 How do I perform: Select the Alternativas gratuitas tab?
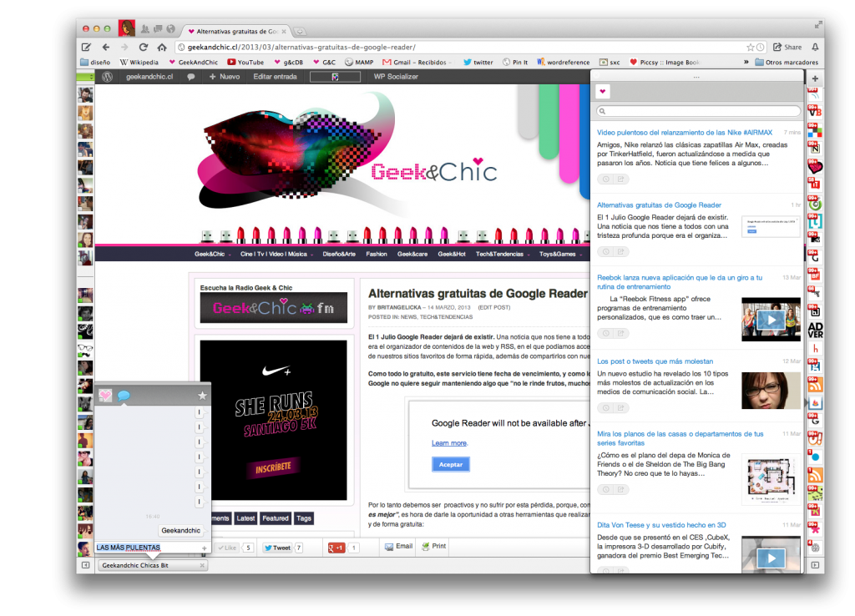coord(236,32)
